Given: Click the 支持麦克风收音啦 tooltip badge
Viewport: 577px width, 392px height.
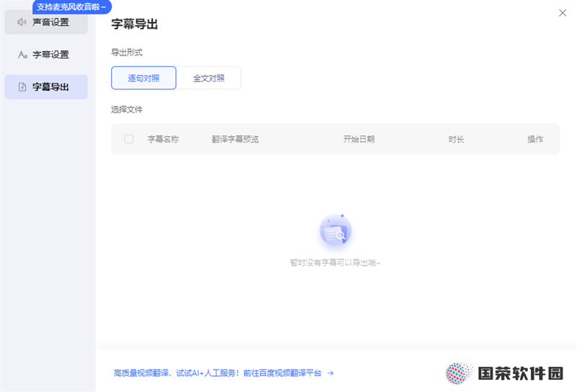Looking at the screenshot, I should 71,7.
